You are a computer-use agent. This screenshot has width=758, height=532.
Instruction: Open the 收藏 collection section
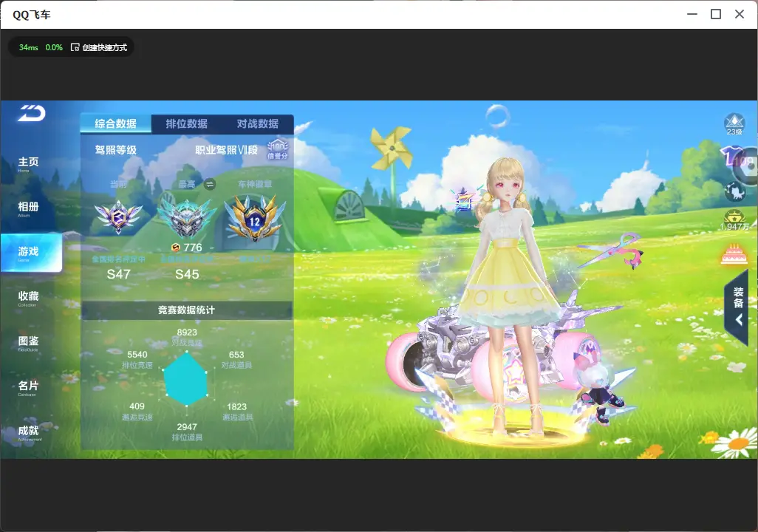click(28, 298)
